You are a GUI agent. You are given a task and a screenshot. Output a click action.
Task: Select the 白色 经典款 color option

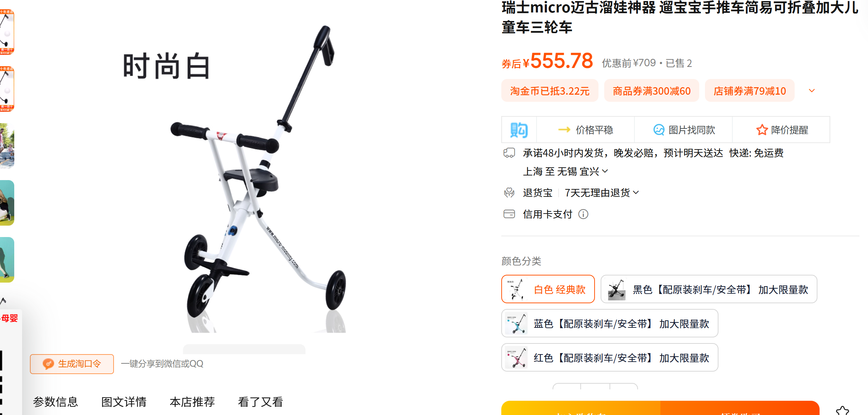click(x=548, y=289)
